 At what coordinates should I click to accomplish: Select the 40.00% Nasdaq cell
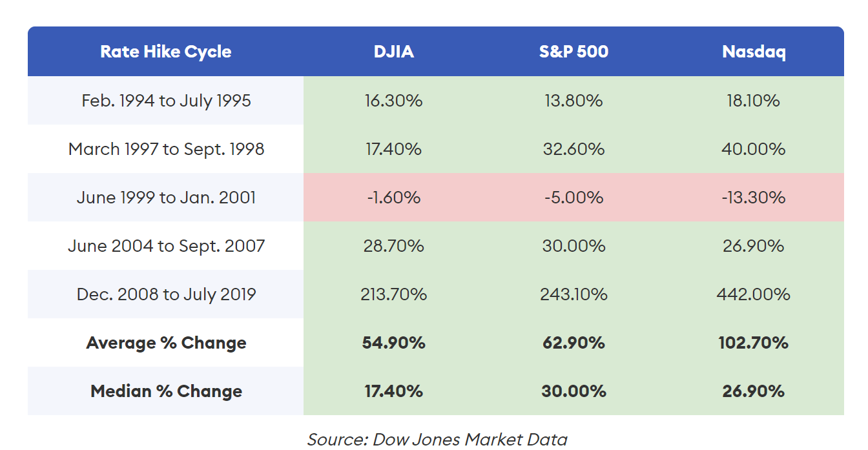(x=754, y=149)
